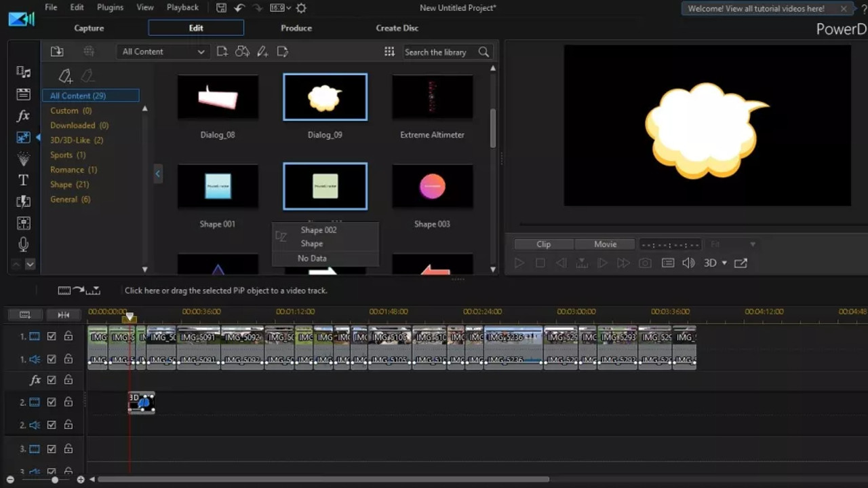Take a snapshot with the camera icon
The image size is (868, 488).
(646, 263)
